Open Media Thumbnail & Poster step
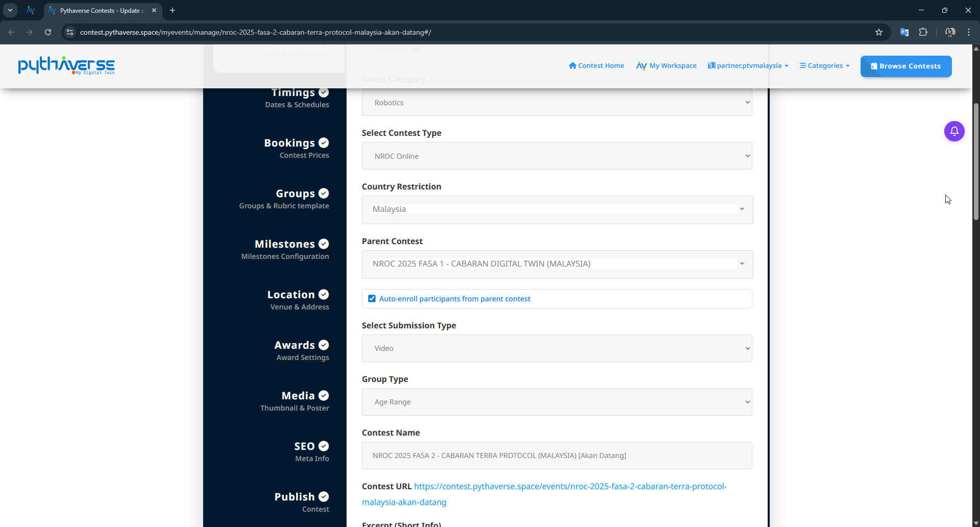This screenshot has width=980, height=527. [x=295, y=401]
